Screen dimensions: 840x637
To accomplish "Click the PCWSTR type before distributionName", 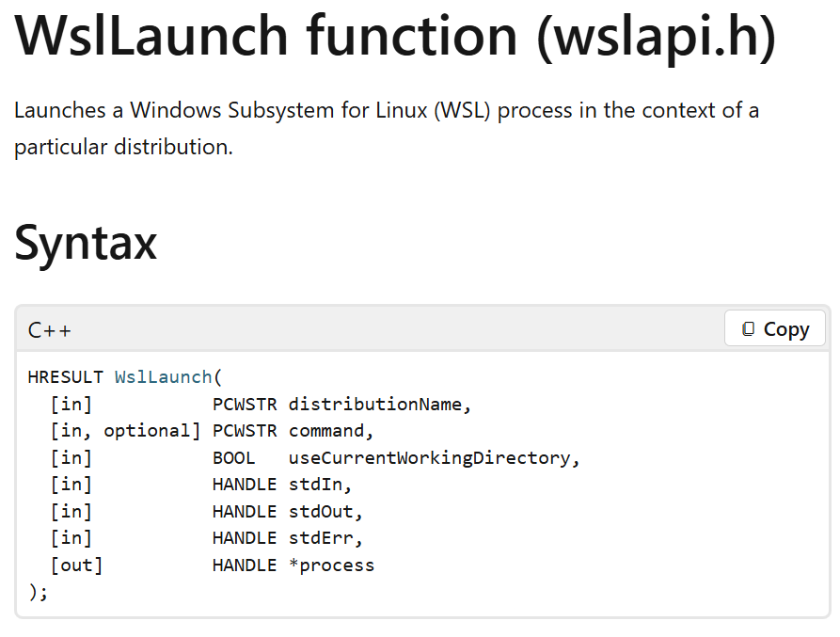I will [x=245, y=405].
